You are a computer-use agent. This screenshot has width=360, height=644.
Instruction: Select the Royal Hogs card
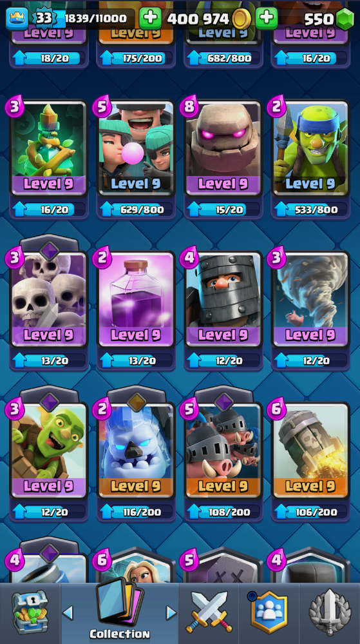click(x=223, y=450)
